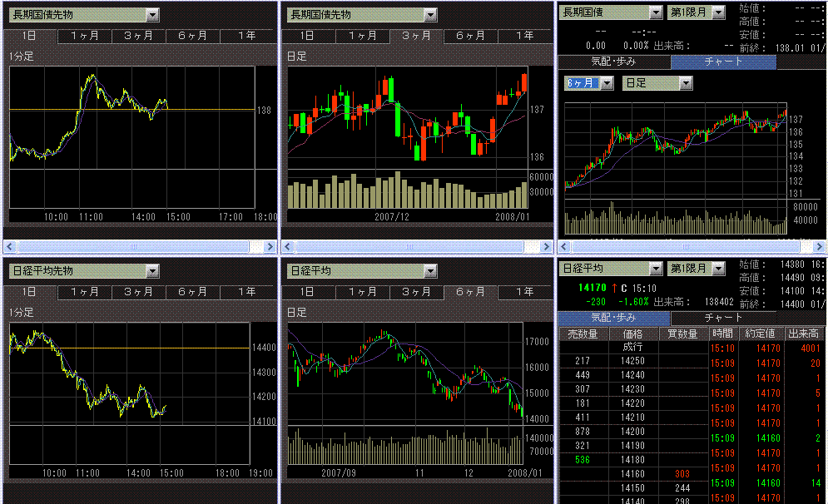Select 3ヶ月 tab in 日経平均先物 panel
This screenshot has height=504, width=828.
click(x=138, y=292)
